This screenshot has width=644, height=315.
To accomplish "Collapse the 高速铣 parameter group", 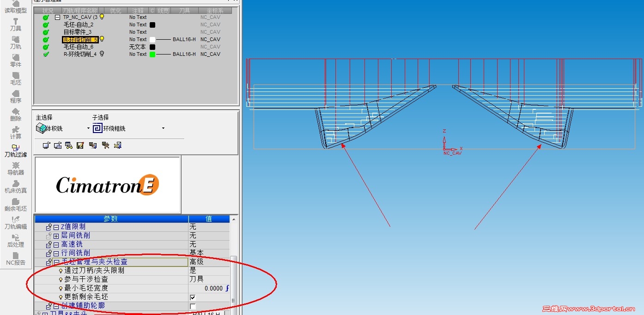I will click(56, 245).
